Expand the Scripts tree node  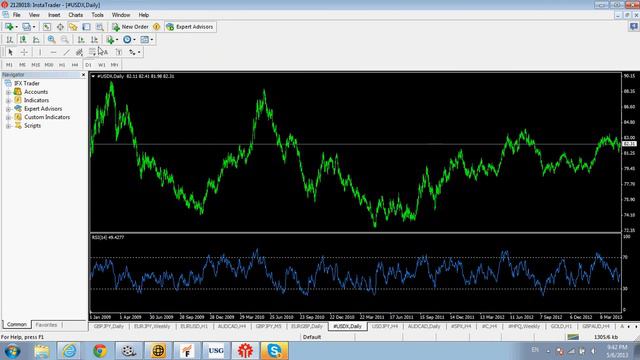(x=8, y=126)
